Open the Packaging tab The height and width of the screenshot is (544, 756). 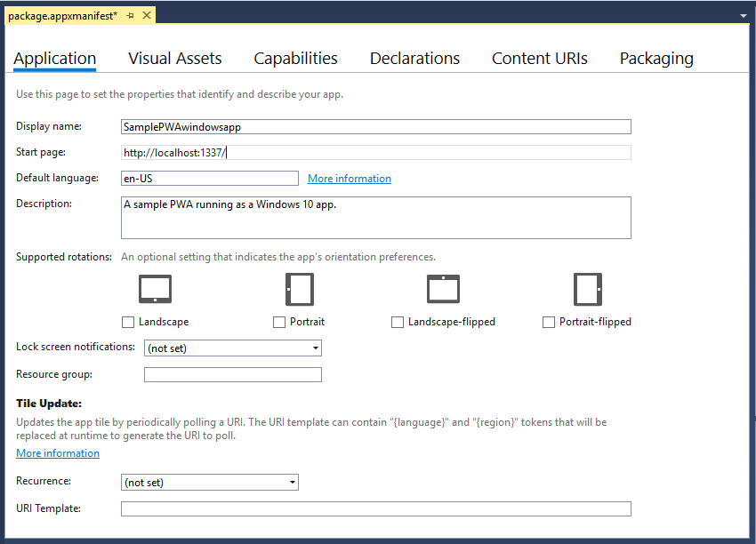pyautogui.click(x=656, y=58)
